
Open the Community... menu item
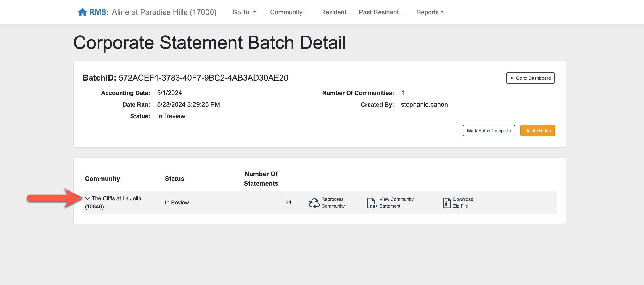[288, 12]
